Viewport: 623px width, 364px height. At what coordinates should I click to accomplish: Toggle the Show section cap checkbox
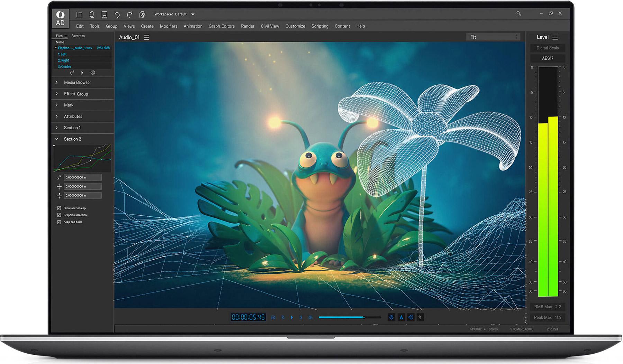pos(59,208)
